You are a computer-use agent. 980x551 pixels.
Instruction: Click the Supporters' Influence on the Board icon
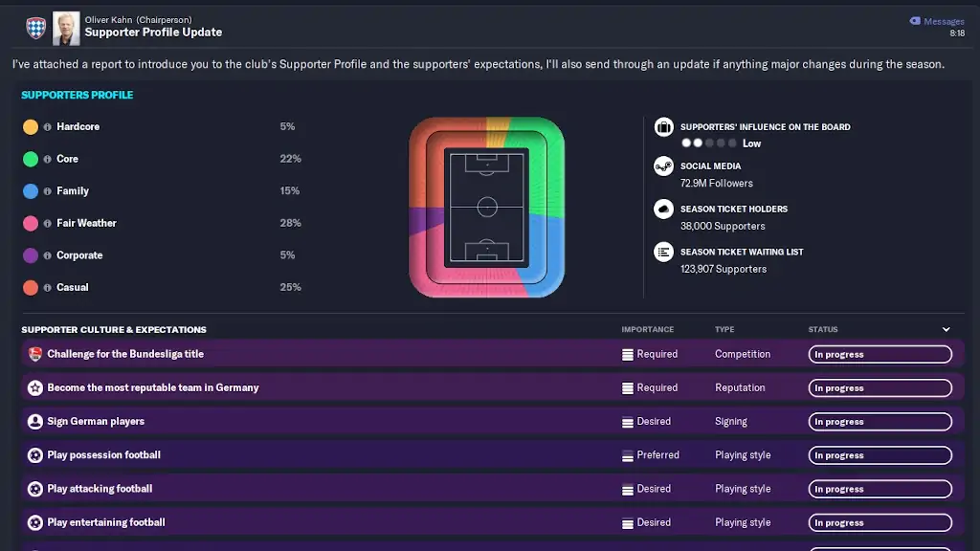pyautogui.click(x=663, y=127)
